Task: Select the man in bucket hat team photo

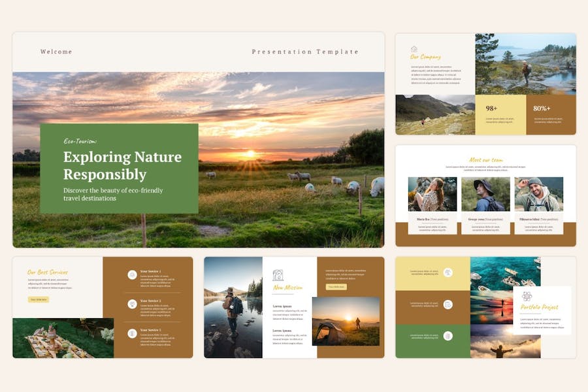Action: pyautogui.click(x=485, y=194)
